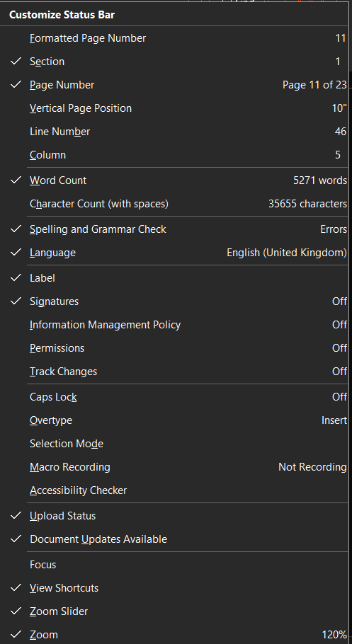Toggle Document Updates Available off
Viewport: 352px width, 644px height.
click(x=174, y=540)
